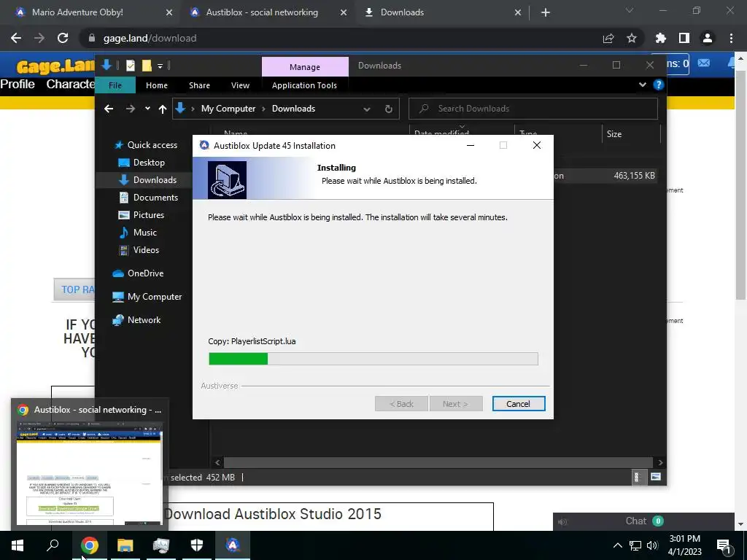747x560 pixels.
Task: Open My Computer in the navigation pane
Action: tap(147, 297)
